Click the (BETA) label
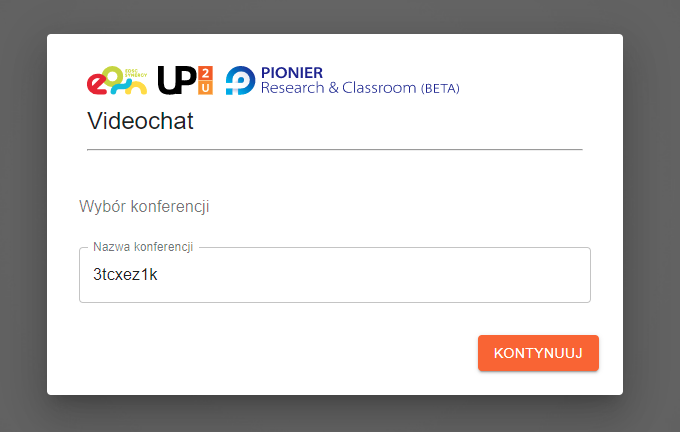This screenshot has height=432, width=680. [440, 88]
